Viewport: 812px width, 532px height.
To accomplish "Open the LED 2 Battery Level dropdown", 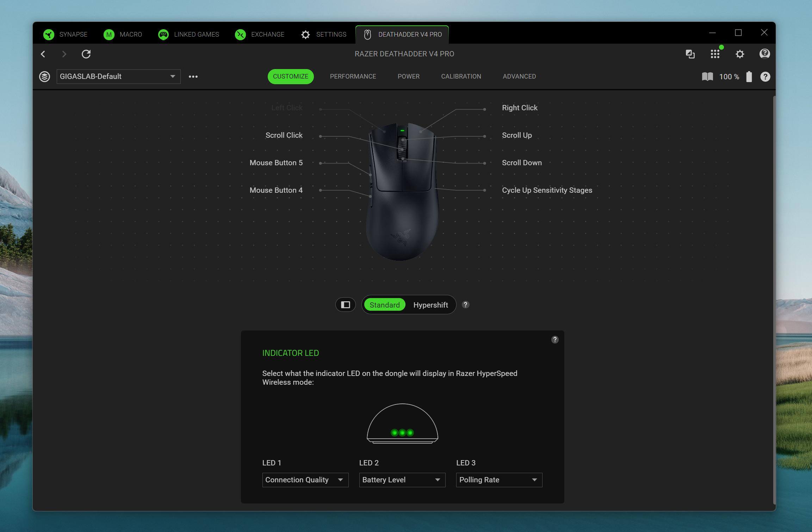I will tap(402, 480).
